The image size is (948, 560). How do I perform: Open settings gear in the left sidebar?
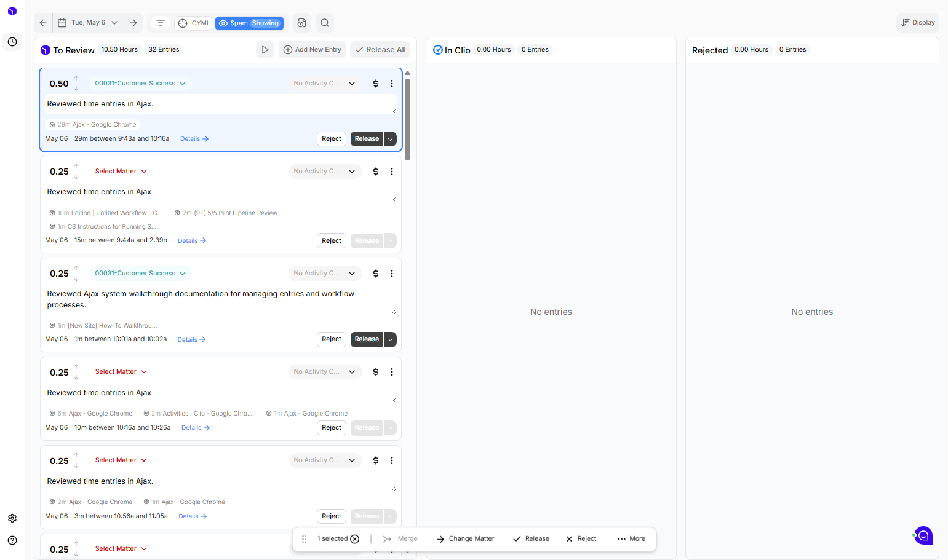coord(12,518)
